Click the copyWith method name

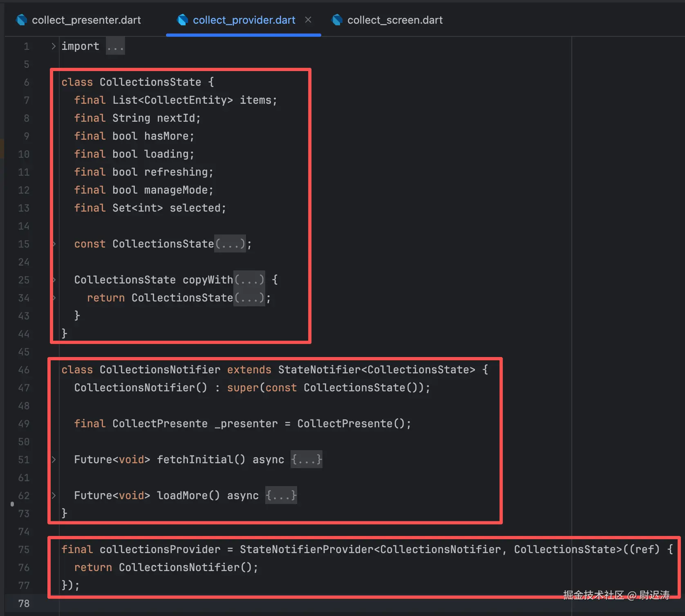click(x=208, y=280)
